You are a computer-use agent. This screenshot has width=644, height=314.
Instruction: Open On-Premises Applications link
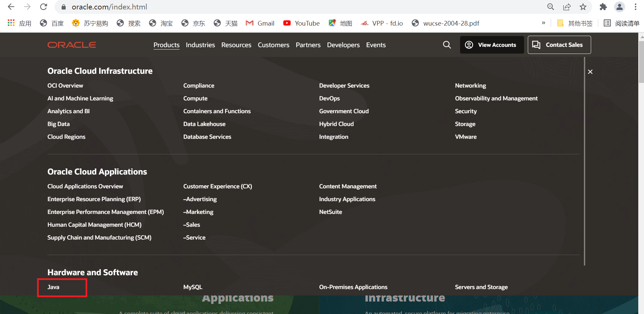pyautogui.click(x=353, y=287)
